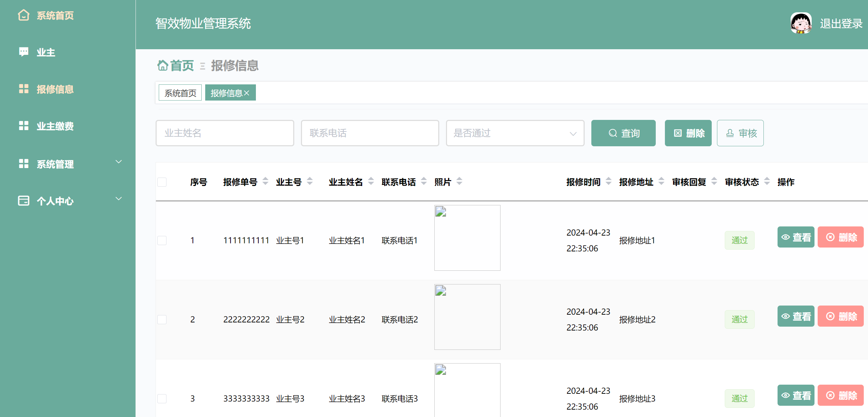Click the sort arrows on 业主号 column
Viewport: 868px width, 417px height.
tap(310, 181)
